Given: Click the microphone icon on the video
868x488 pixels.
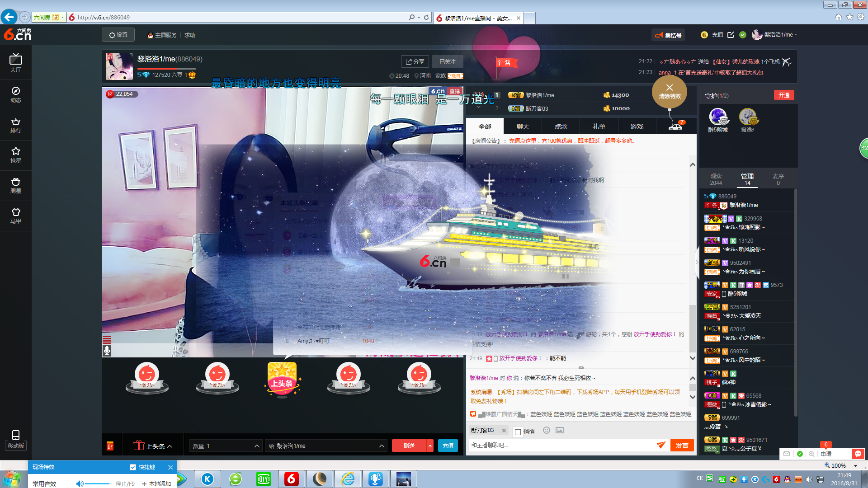Looking at the screenshot, I should [107, 350].
